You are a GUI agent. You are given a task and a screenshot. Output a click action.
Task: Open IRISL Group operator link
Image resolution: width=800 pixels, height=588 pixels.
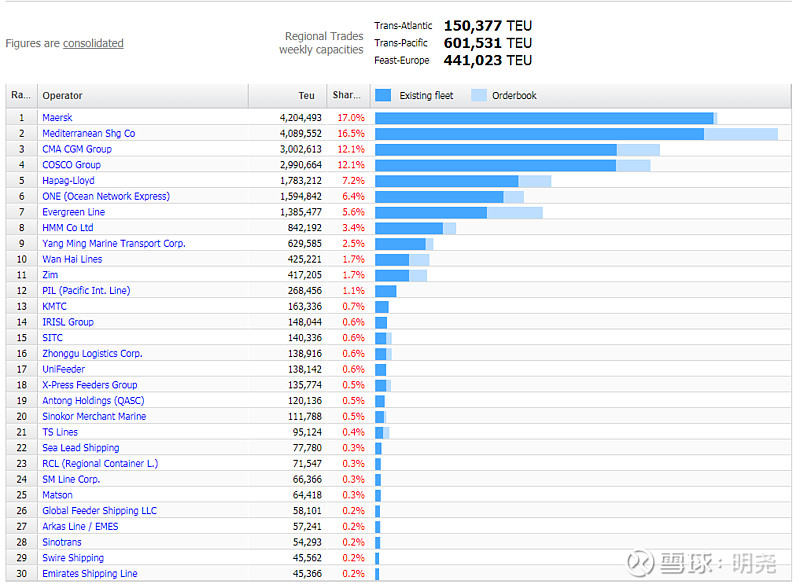pyautogui.click(x=68, y=322)
